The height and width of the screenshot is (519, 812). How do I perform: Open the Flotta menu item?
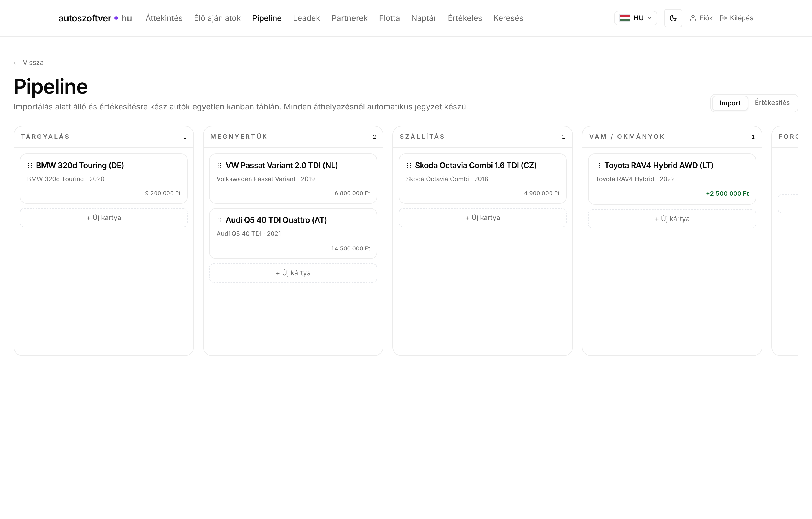point(389,18)
